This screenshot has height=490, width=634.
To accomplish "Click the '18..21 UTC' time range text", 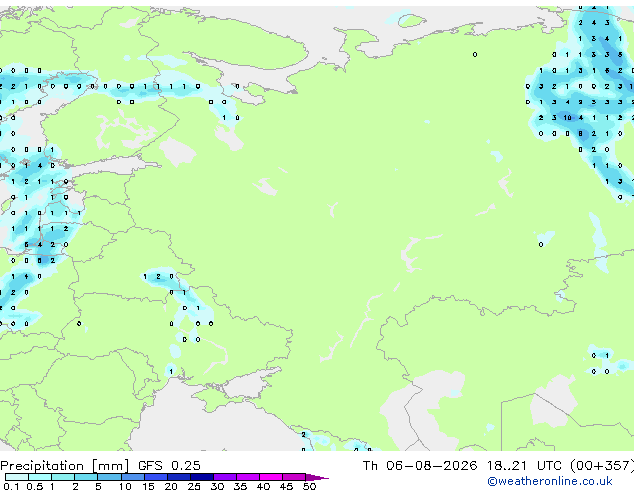I will coord(524,465).
